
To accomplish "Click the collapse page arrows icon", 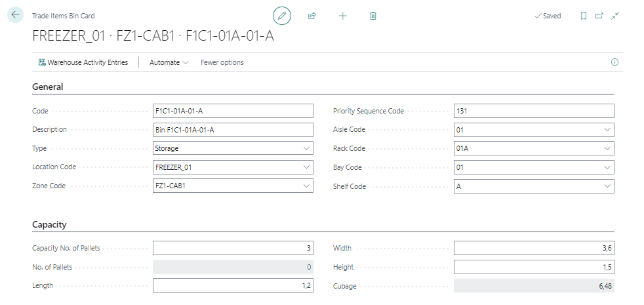I will point(615,16).
